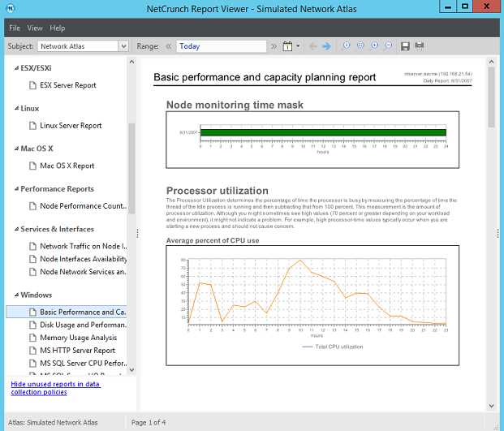Click the next range double-arrow button
This screenshot has width=504, height=431.
coord(274,46)
